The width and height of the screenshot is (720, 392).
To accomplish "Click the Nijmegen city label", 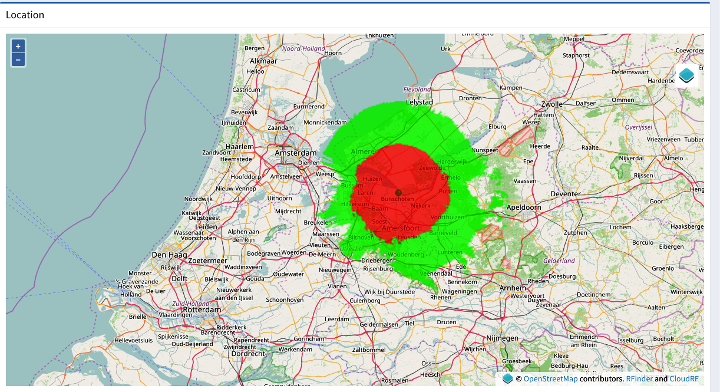I will tap(502, 338).
